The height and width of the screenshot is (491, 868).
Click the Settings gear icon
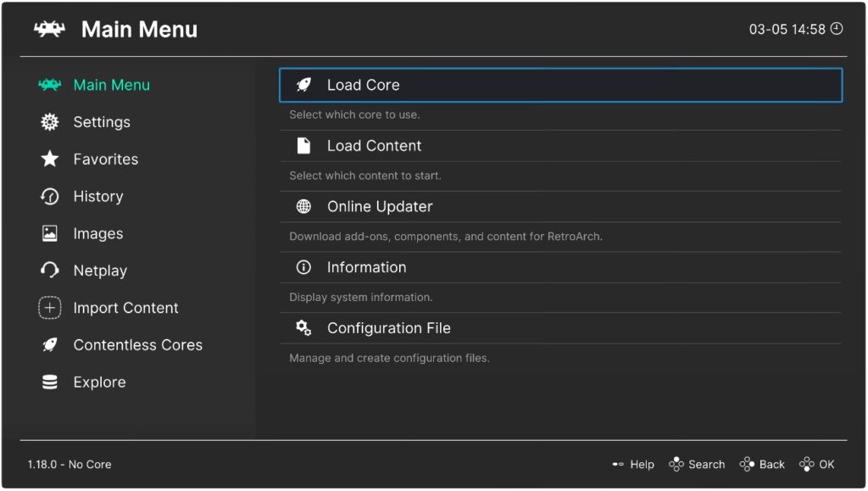[x=49, y=122]
